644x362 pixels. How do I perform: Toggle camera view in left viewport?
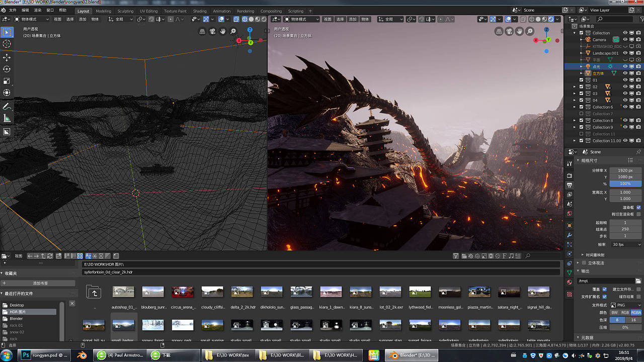tap(212, 31)
